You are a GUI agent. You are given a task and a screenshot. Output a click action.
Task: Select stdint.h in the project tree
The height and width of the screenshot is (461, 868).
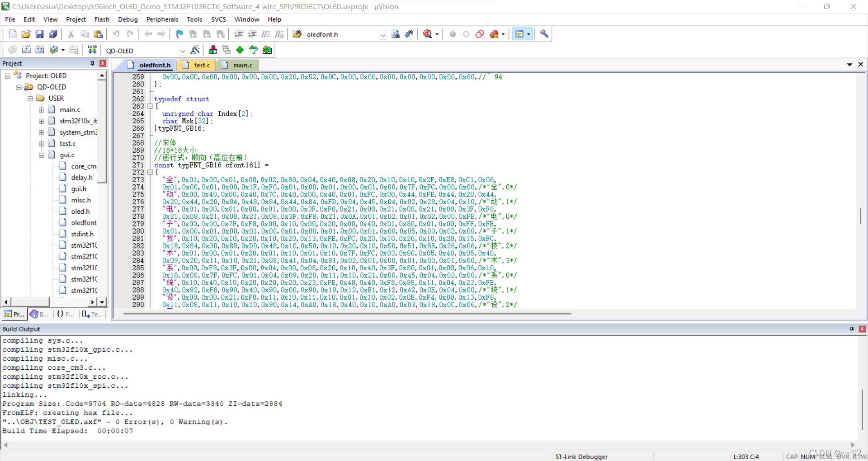point(82,234)
